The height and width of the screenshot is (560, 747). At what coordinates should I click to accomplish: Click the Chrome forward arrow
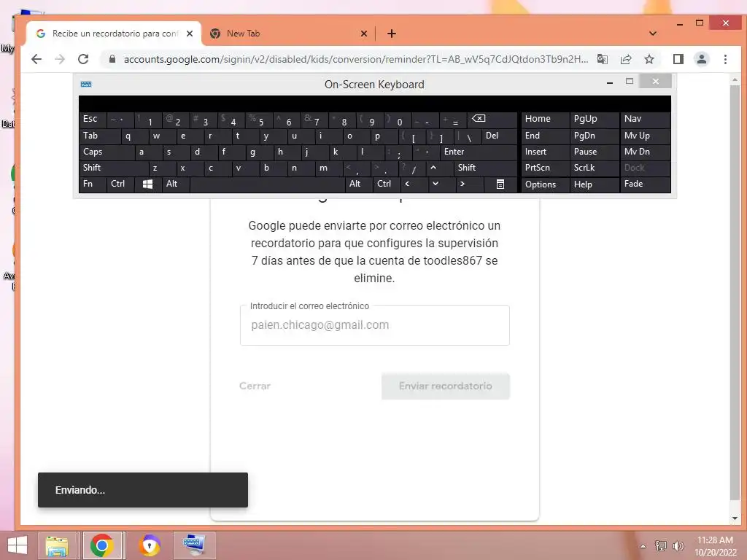point(60,59)
